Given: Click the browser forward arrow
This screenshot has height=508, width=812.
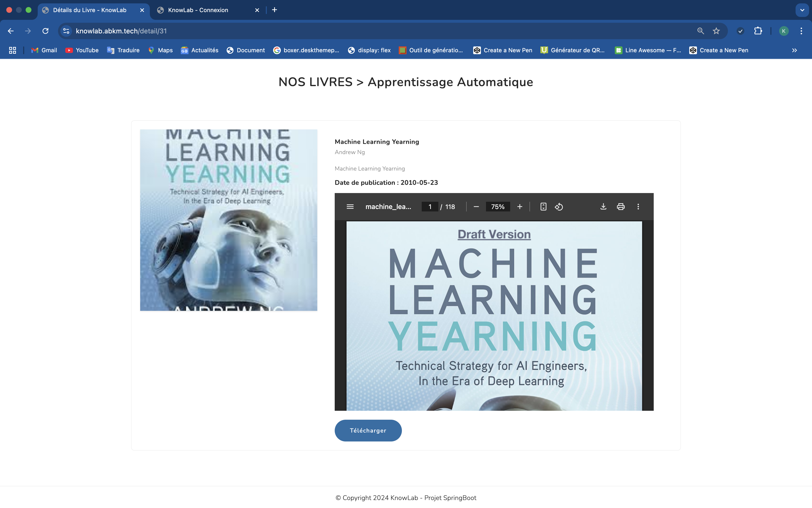Looking at the screenshot, I should (x=28, y=31).
